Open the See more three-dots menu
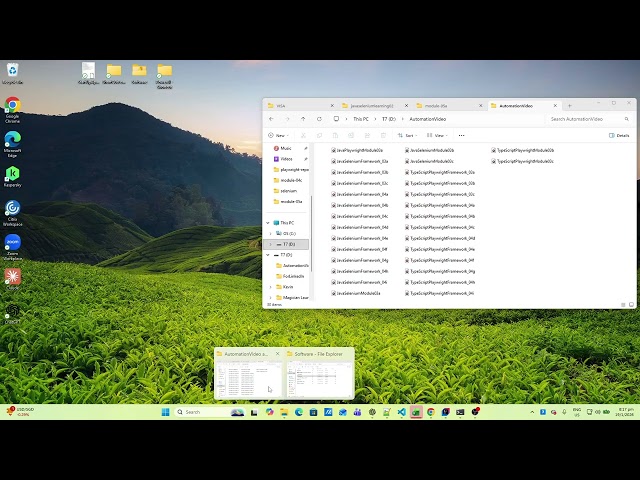Image resolution: width=640 pixels, height=480 pixels. tap(462, 136)
